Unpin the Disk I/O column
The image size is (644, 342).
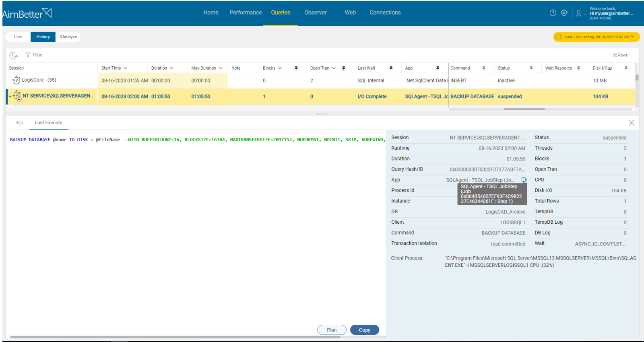point(626,68)
